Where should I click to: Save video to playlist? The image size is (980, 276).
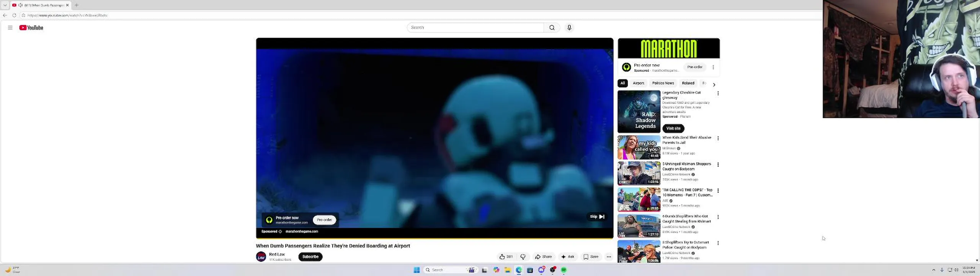coord(591,257)
